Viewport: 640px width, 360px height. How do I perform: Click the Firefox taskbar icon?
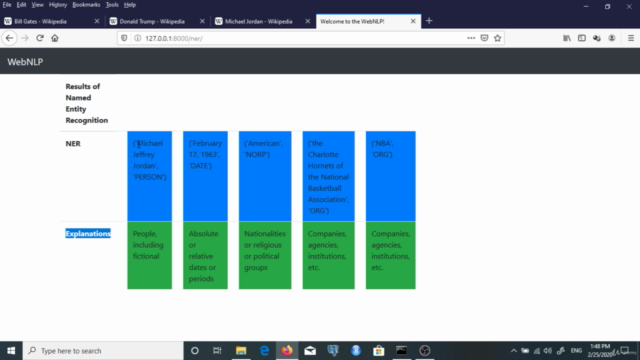(x=287, y=351)
